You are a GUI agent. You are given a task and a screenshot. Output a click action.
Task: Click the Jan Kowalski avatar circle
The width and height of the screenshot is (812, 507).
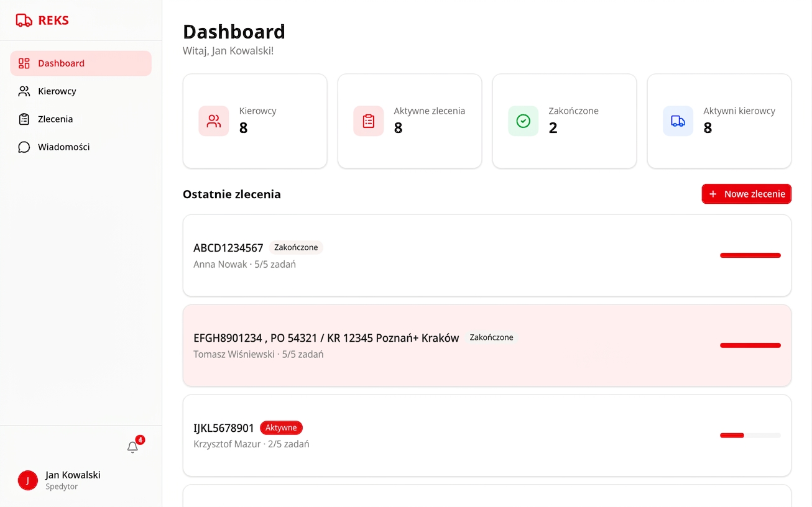pos(28,480)
